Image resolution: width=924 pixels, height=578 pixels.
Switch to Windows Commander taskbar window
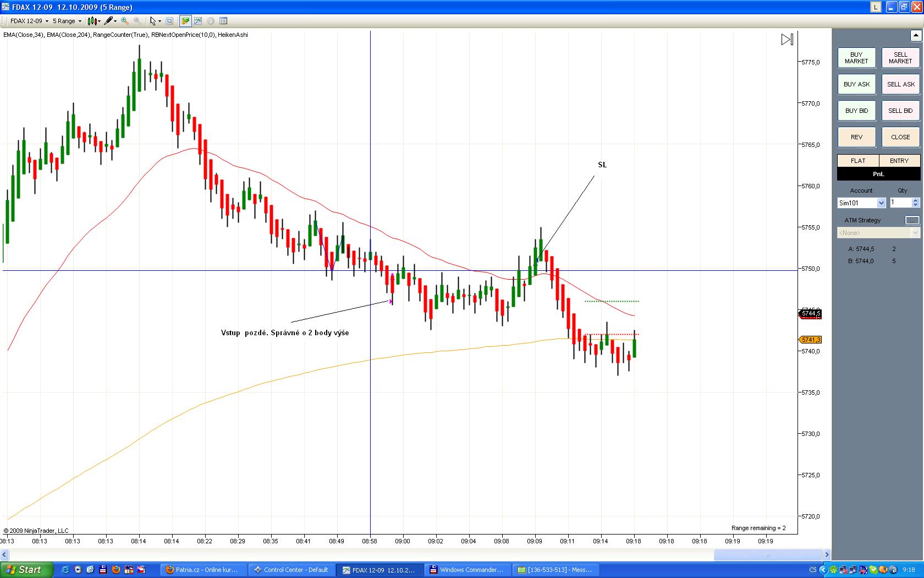[468, 570]
